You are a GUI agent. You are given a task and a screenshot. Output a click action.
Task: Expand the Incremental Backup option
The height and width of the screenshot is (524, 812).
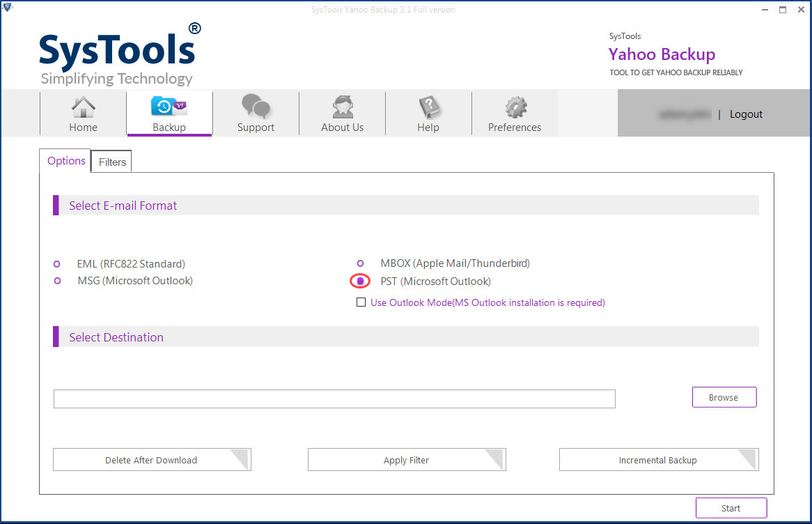coord(659,460)
